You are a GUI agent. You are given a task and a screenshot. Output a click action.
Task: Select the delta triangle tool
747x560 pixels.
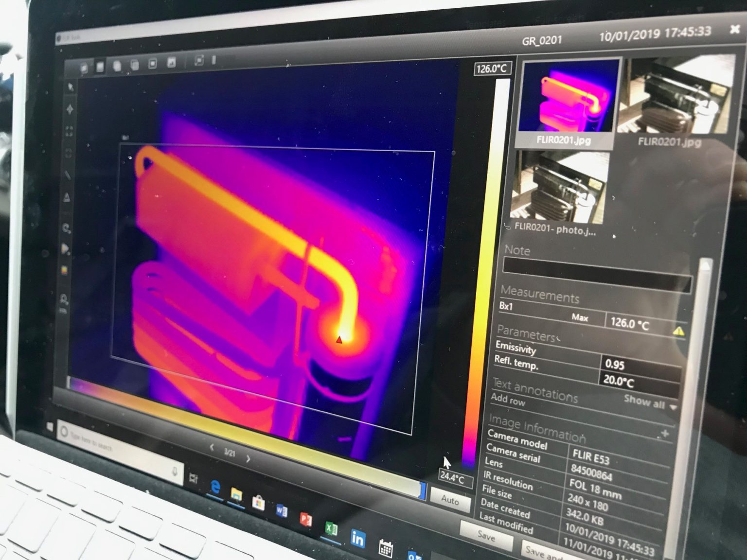(67, 198)
